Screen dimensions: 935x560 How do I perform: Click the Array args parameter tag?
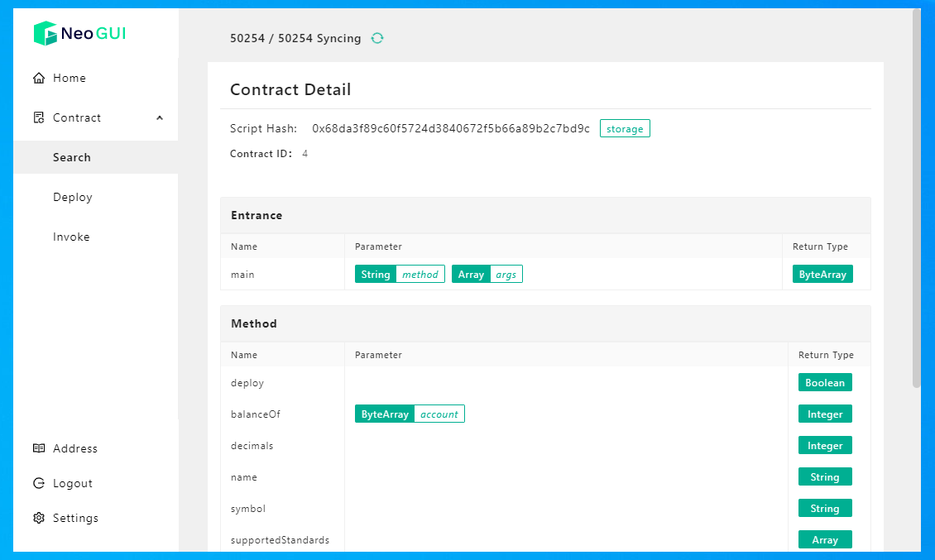click(x=487, y=275)
